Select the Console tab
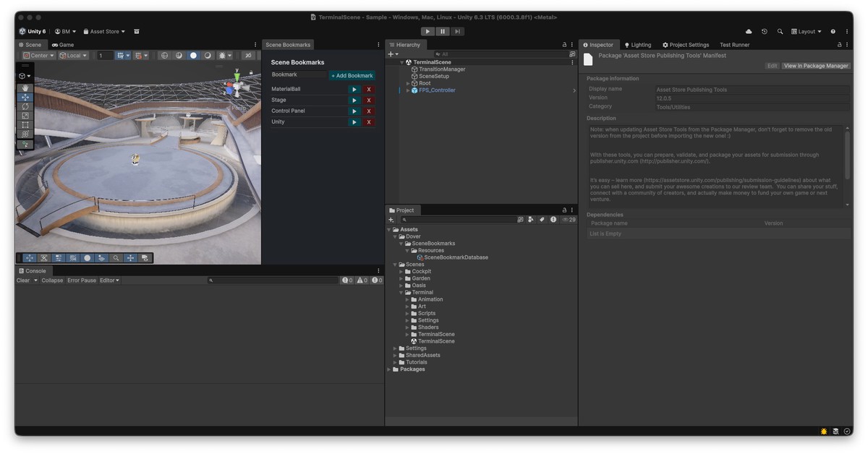Viewport: 868px width, 454px height. 32,271
